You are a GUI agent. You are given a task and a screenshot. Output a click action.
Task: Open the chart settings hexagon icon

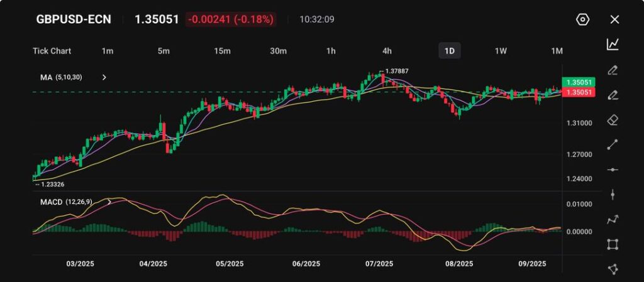(582, 19)
